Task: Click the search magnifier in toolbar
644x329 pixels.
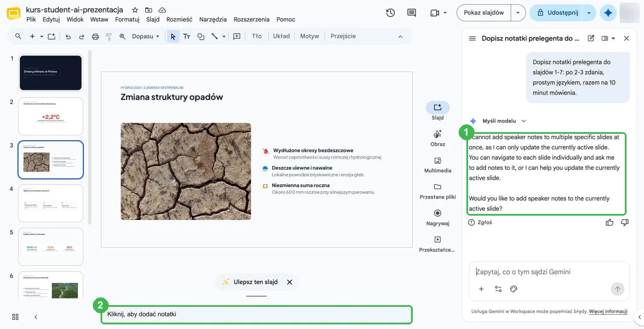Action: [18, 36]
